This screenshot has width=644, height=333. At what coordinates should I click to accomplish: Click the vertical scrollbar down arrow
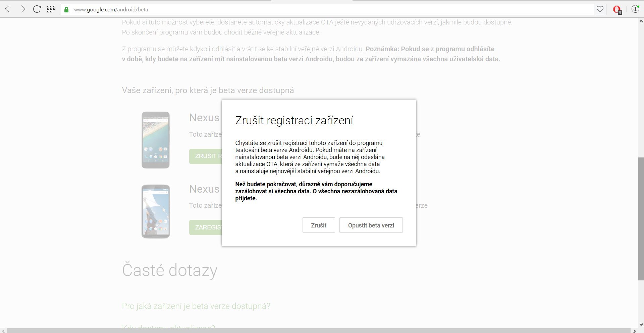[641, 324]
